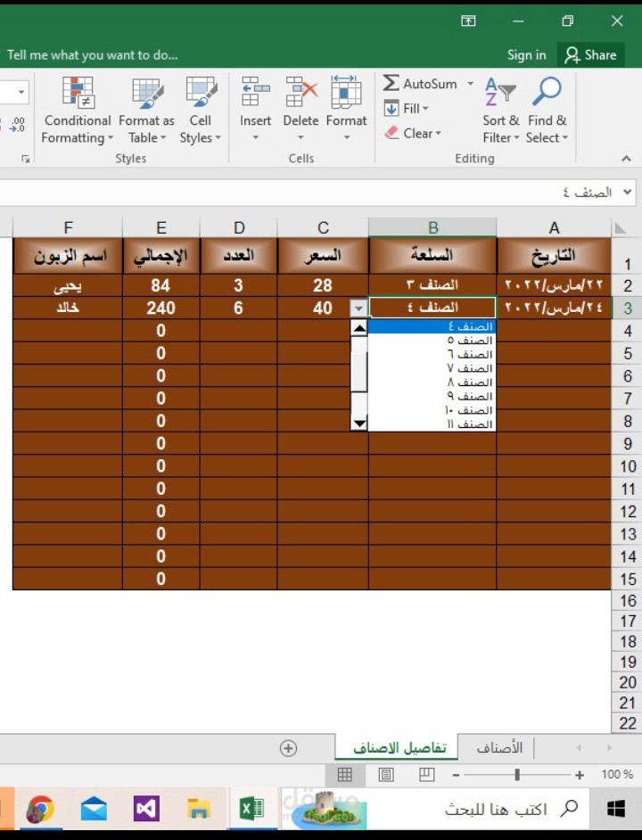Switch to Page Layout view

(386, 774)
